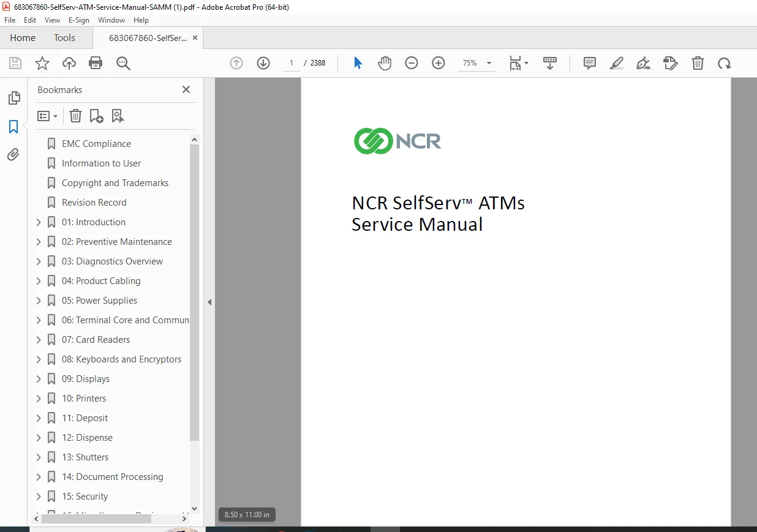Toggle the Bookmarks side panel icon

13,127
